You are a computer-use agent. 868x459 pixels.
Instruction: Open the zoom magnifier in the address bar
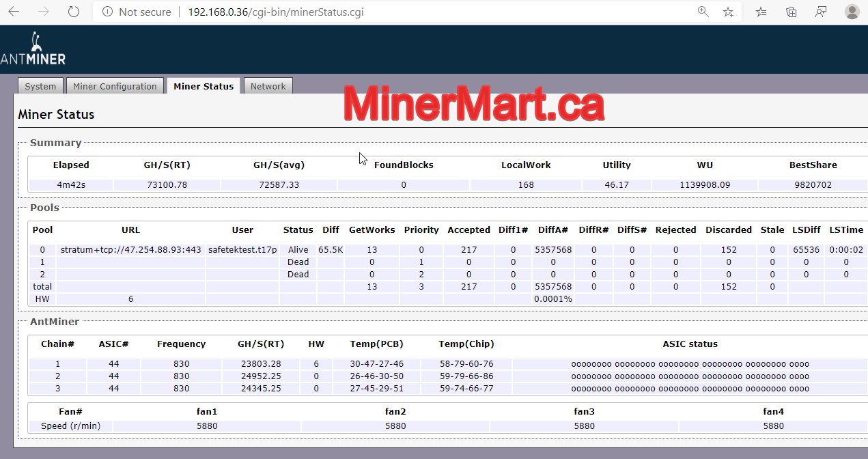(703, 11)
